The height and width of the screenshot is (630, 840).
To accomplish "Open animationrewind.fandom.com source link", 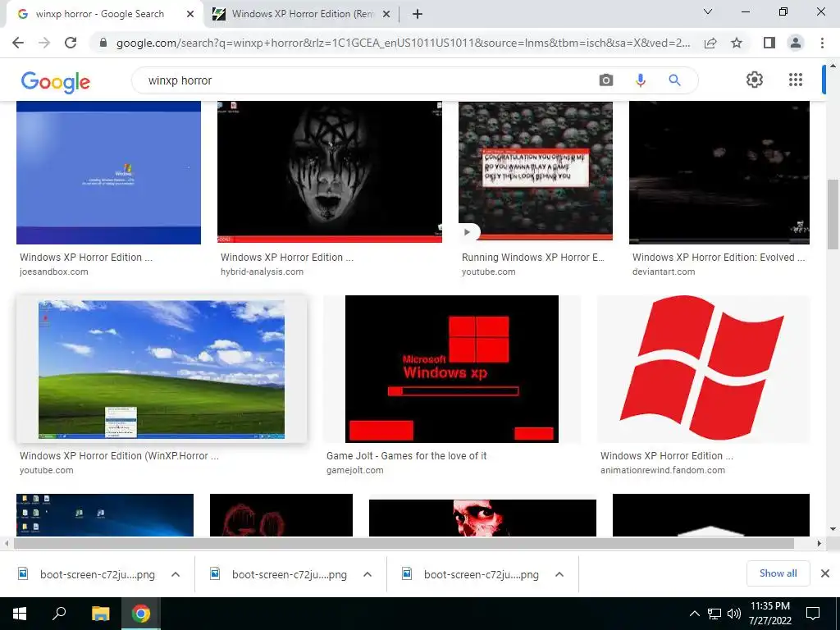I will coord(663,470).
